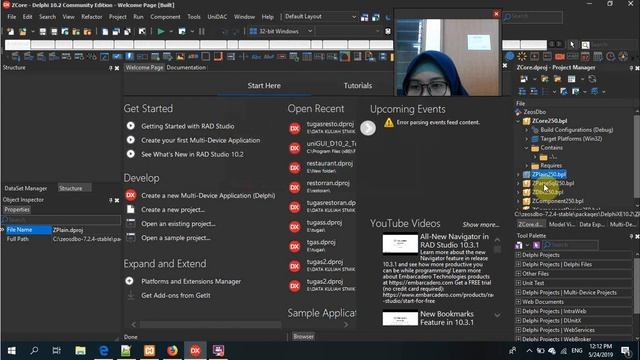Click Run Without Debugging toolbar icon
Screen dimensions: 640x360
click(x=182, y=31)
